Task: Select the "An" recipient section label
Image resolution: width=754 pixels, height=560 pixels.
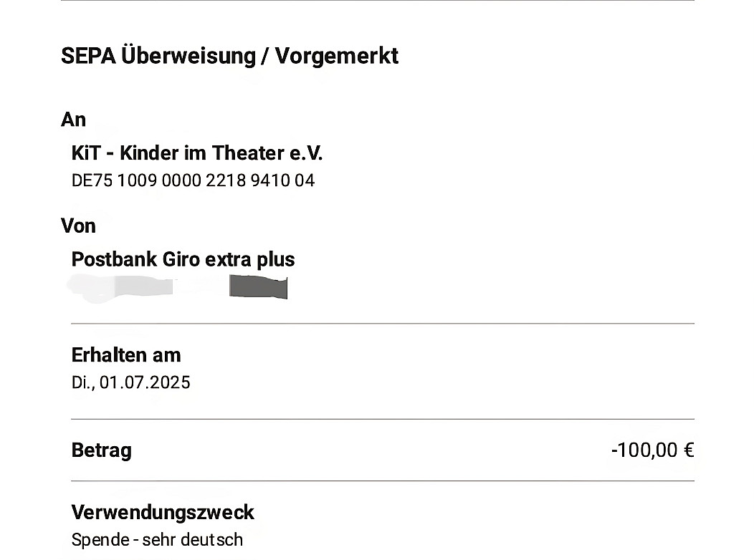Action: pyautogui.click(x=73, y=120)
